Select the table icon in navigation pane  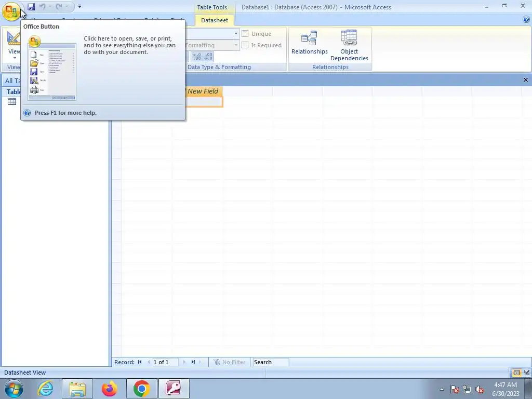[12, 101]
